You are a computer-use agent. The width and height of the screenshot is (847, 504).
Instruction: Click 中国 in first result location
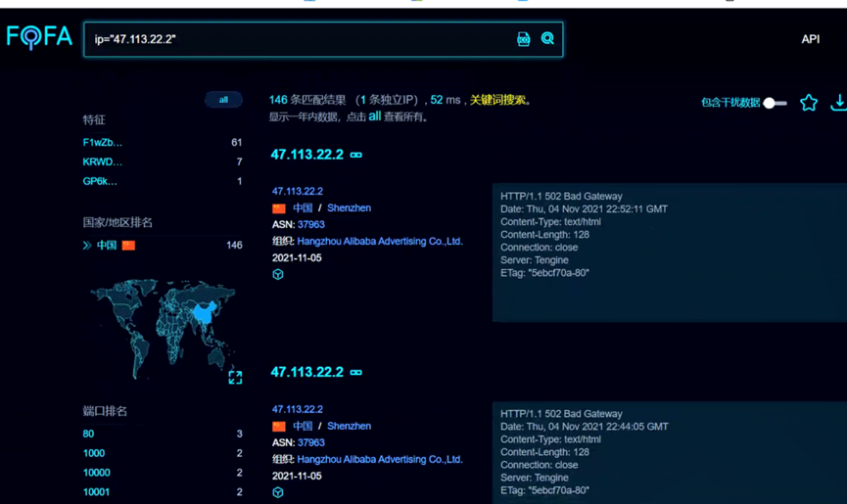(303, 207)
